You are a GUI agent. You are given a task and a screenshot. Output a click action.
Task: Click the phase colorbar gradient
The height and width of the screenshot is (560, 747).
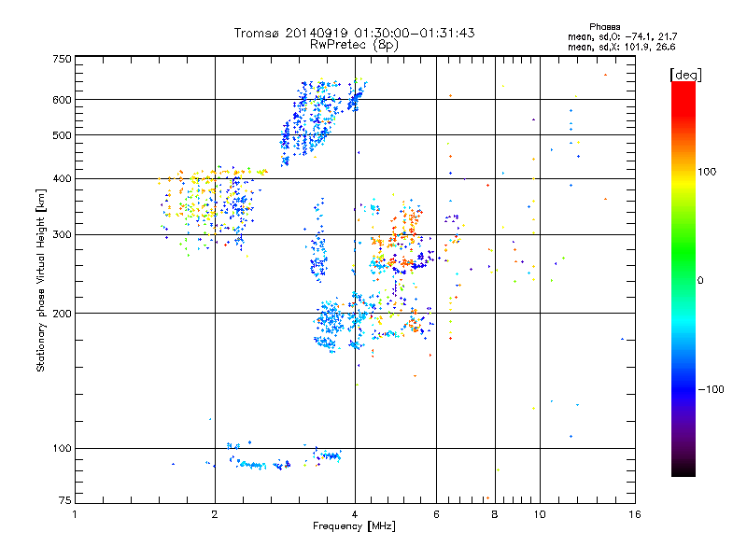tap(684, 278)
